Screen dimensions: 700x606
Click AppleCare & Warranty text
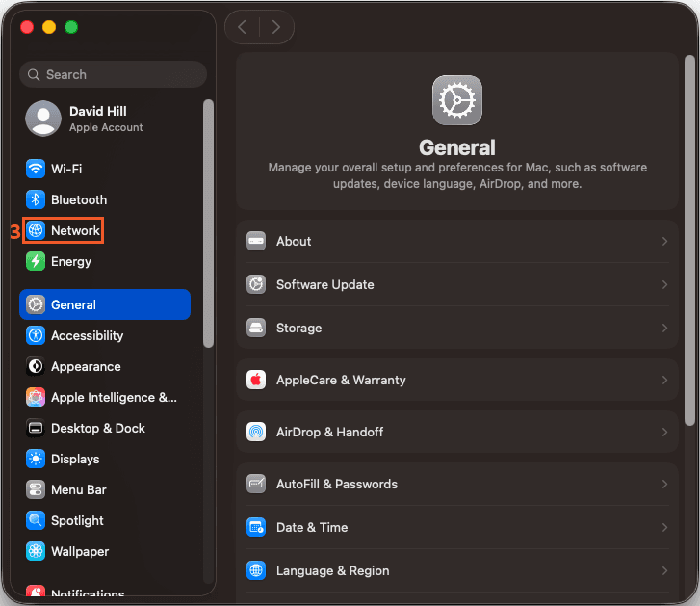341,380
